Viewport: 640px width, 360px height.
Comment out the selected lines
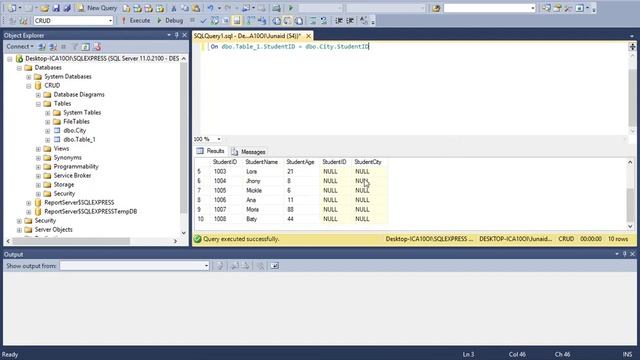pyautogui.click(x=313, y=20)
